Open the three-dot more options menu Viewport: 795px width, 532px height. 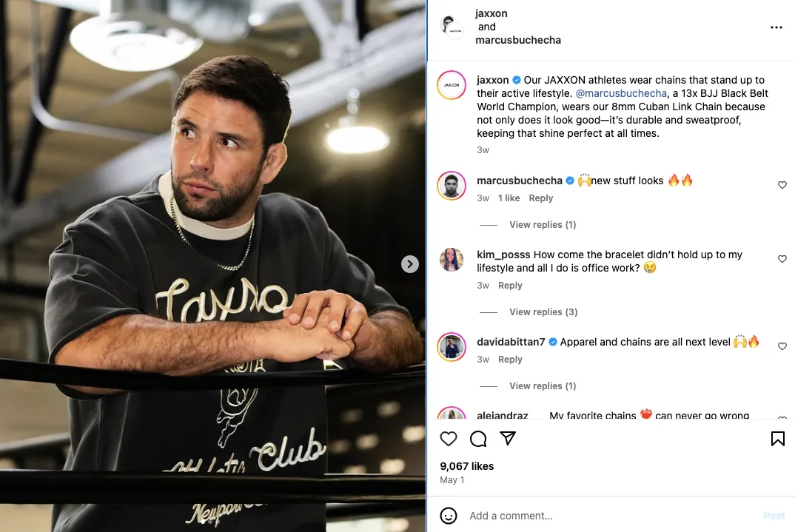click(x=776, y=27)
